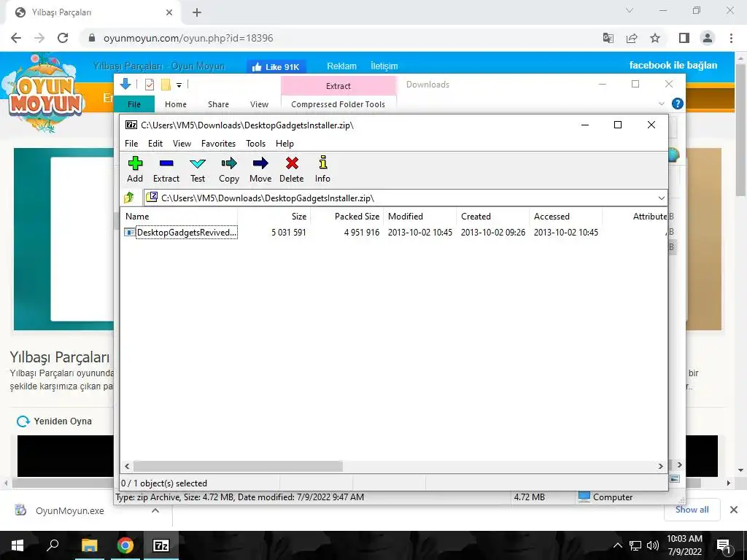
Task: Open 7-Zip Help menu
Action: click(285, 144)
